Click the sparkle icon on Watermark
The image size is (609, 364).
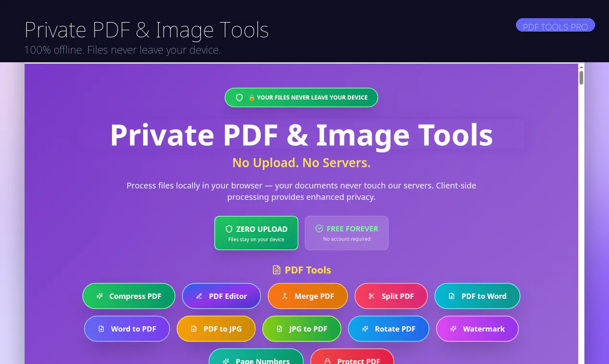click(453, 329)
